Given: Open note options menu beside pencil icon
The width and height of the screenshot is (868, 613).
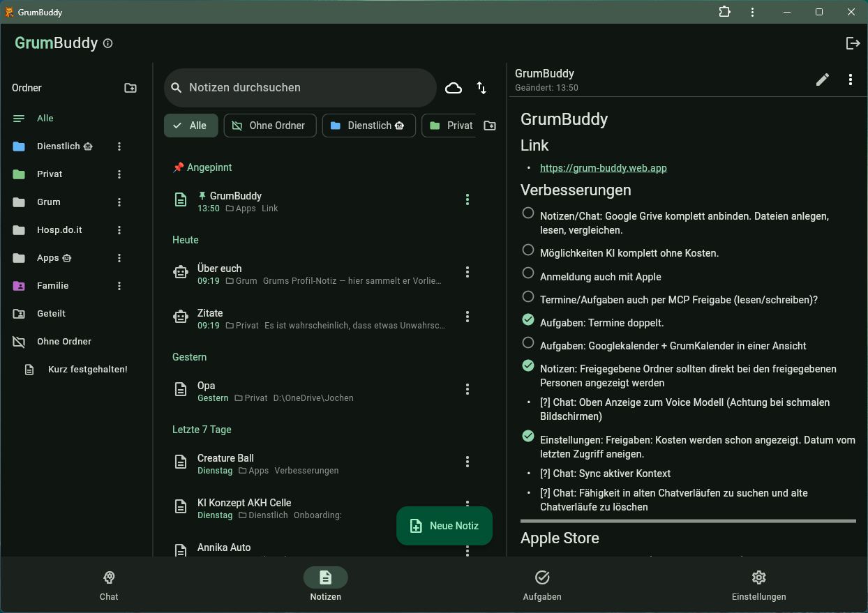Looking at the screenshot, I should click(850, 80).
